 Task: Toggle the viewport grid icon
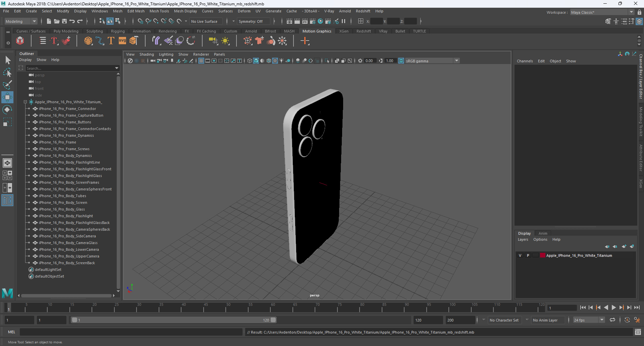click(201, 61)
